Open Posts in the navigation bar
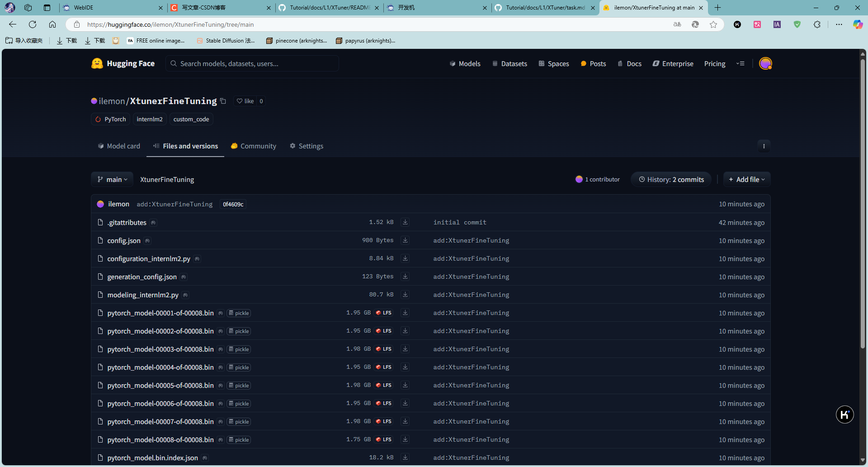 pyautogui.click(x=593, y=64)
